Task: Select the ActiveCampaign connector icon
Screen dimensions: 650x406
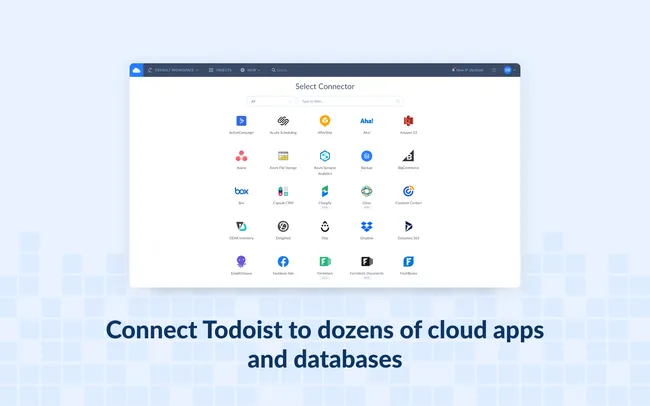Action: [241, 121]
